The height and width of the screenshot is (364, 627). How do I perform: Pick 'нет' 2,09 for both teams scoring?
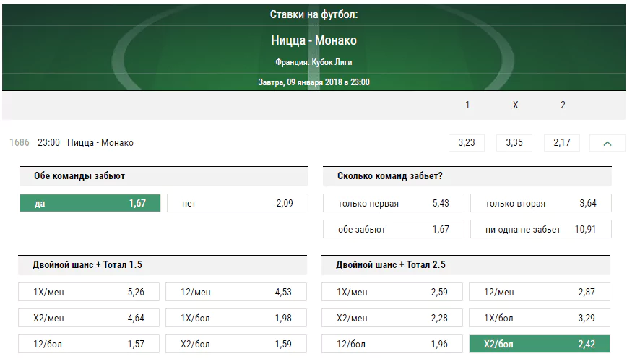point(238,203)
